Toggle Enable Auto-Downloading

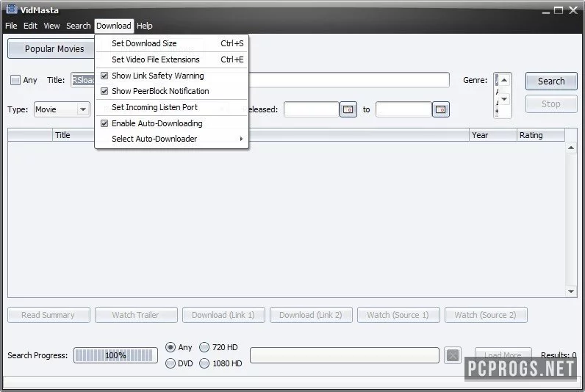click(x=172, y=123)
